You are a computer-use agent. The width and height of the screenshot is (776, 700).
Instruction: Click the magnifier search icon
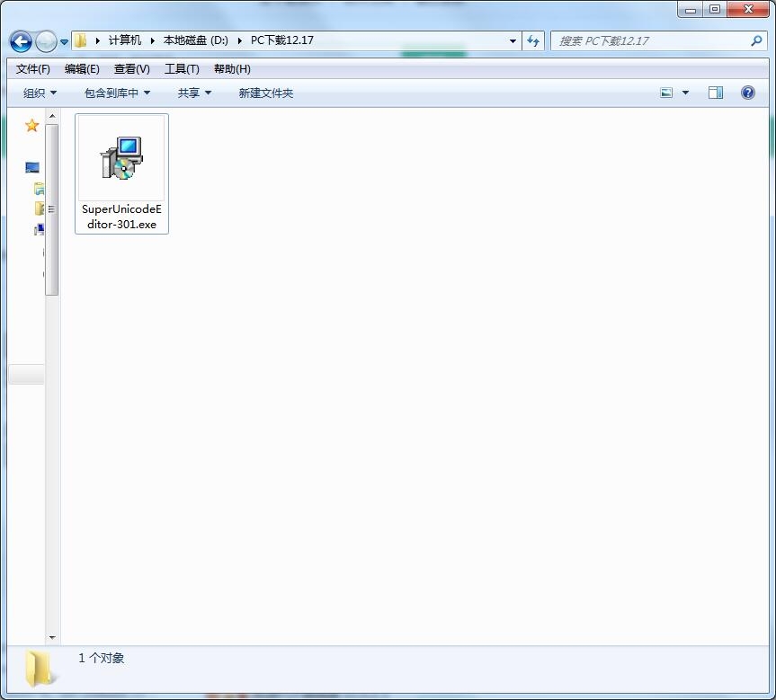coord(755,41)
